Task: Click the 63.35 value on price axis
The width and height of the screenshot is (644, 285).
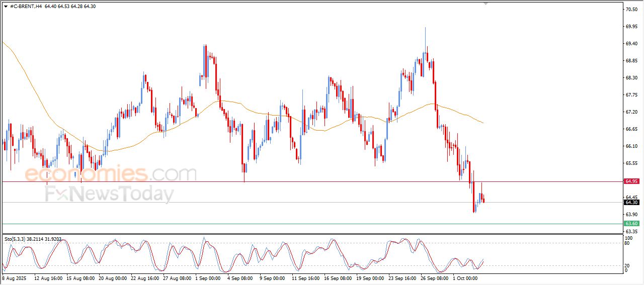Action: 631,231
